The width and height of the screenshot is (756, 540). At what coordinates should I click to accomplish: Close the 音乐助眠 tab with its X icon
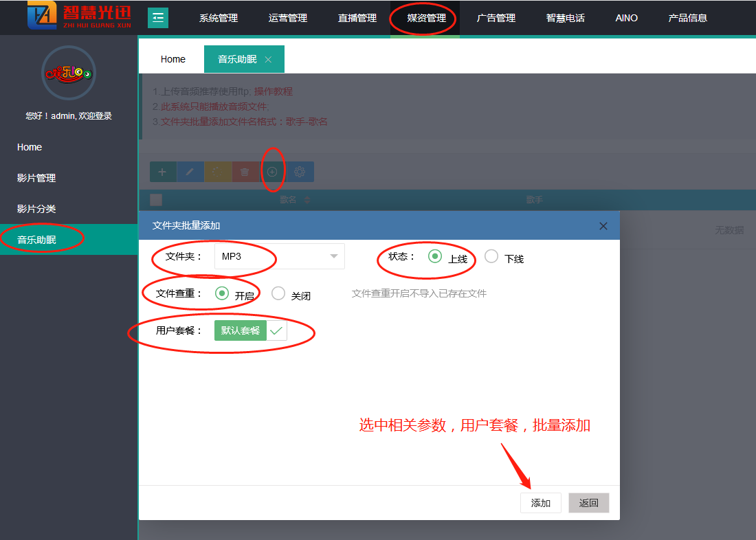click(x=268, y=60)
